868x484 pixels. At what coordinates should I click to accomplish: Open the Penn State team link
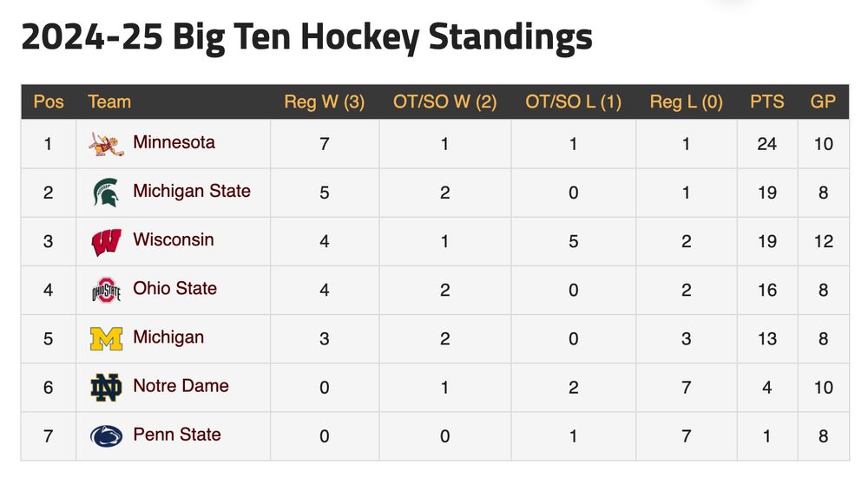coord(177,434)
